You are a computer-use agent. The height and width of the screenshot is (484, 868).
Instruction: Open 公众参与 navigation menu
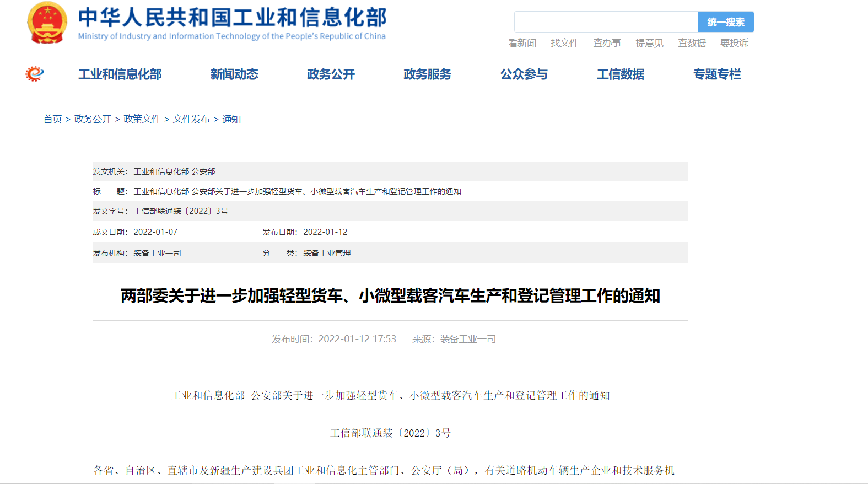(524, 74)
